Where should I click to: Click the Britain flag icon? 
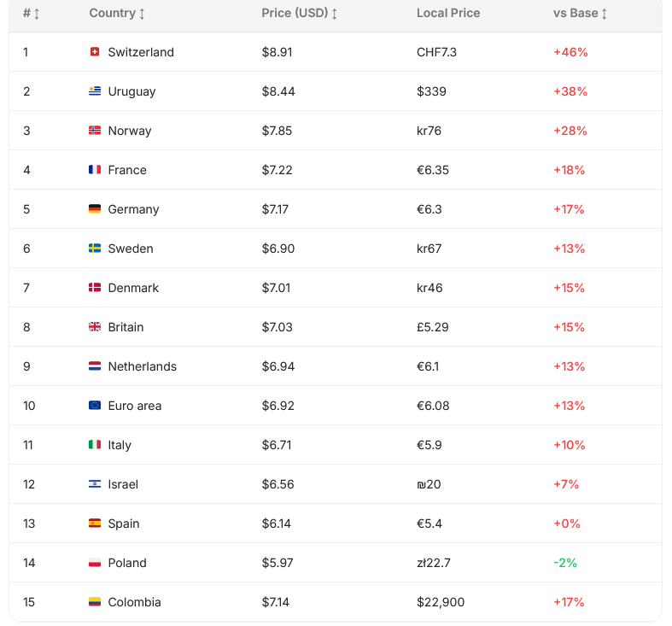[95, 327]
